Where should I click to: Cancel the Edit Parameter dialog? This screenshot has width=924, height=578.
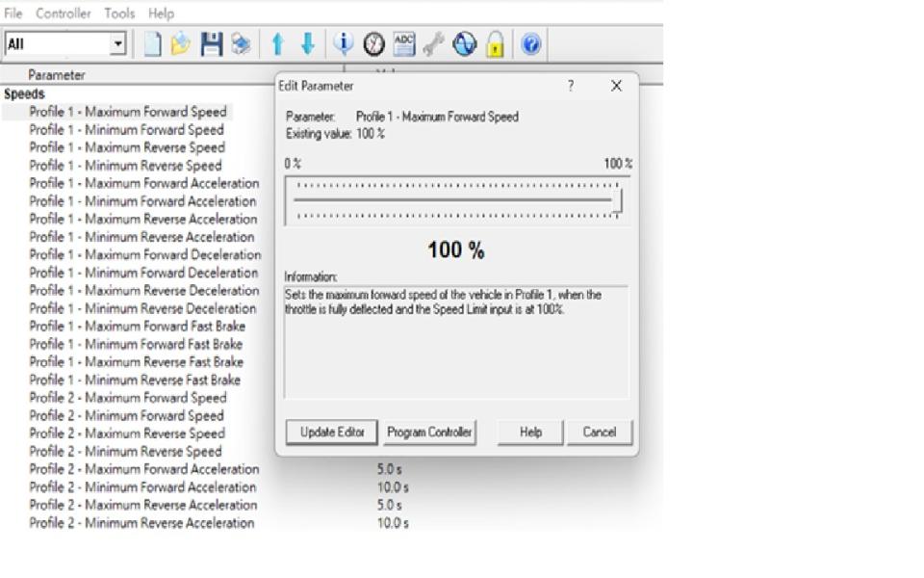(x=599, y=433)
